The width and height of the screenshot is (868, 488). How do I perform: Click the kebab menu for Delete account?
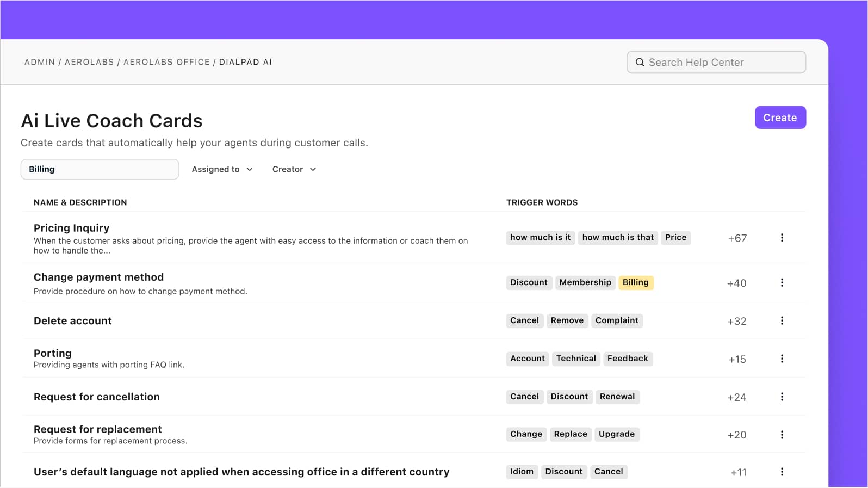tap(782, 321)
